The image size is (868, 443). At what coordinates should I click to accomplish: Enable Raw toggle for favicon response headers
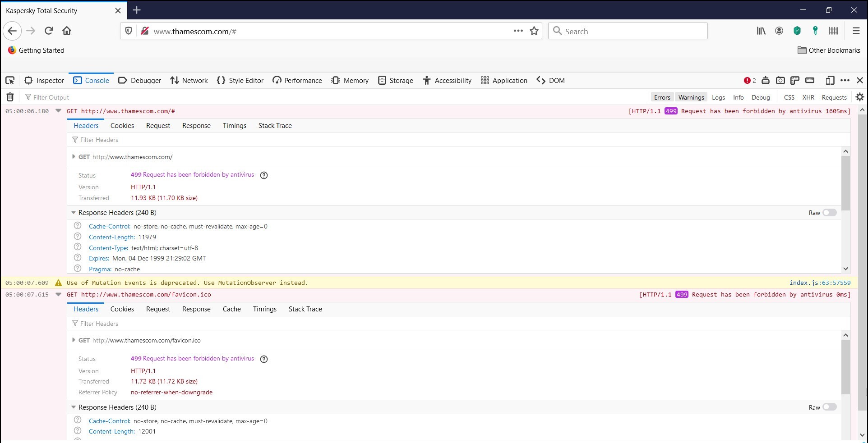coord(829,407)
